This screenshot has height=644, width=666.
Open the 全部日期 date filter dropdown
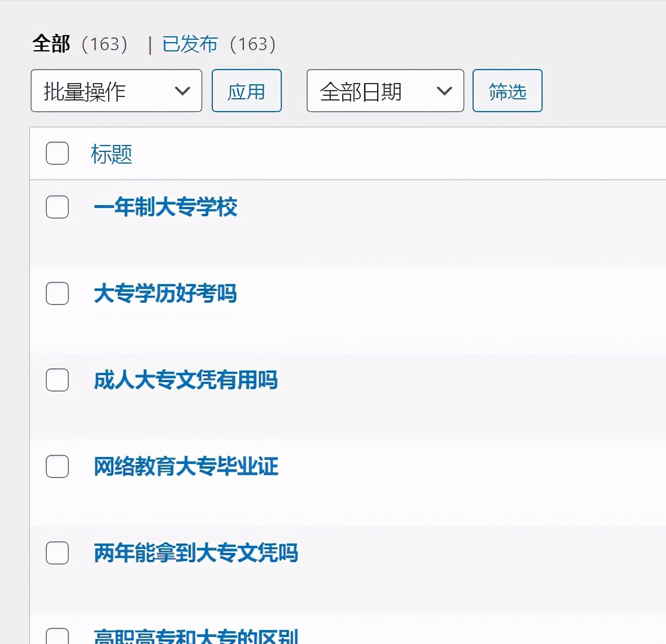click(385, 91)
